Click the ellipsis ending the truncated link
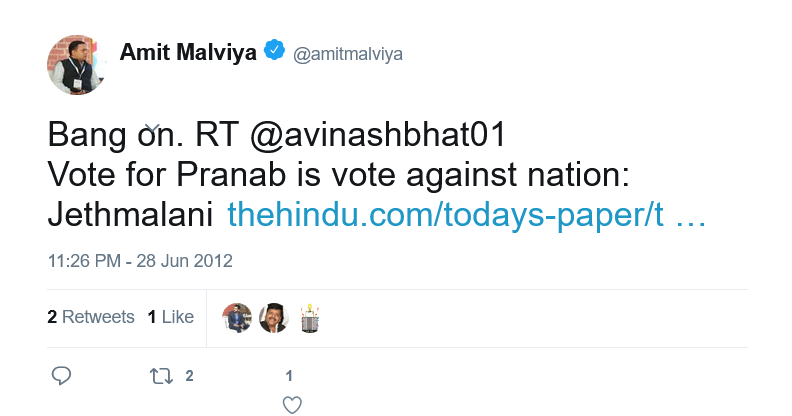 click(690, 222)
